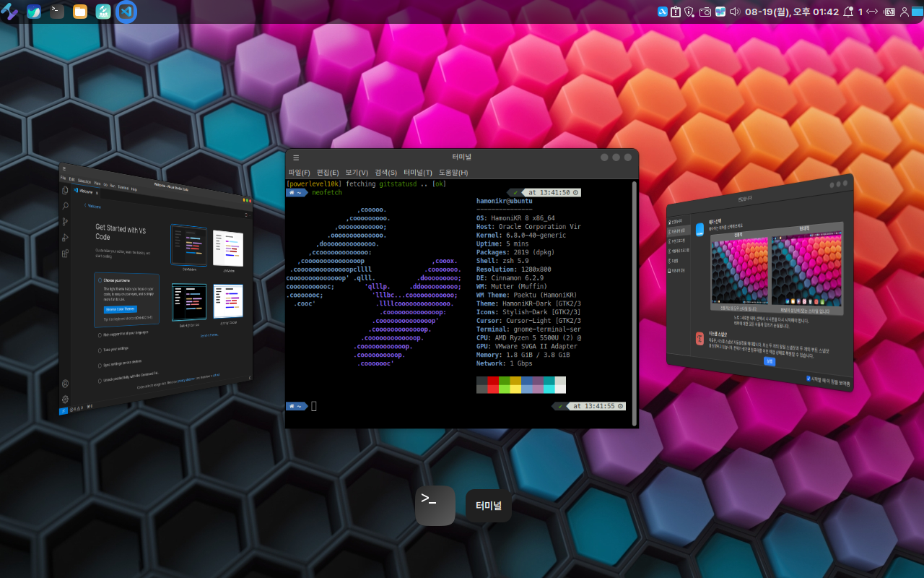The image size is (924, 578).
Task: Select the VS Code Extensions sidebar icon
Action: pyautogui.click(x=65, y=254)
